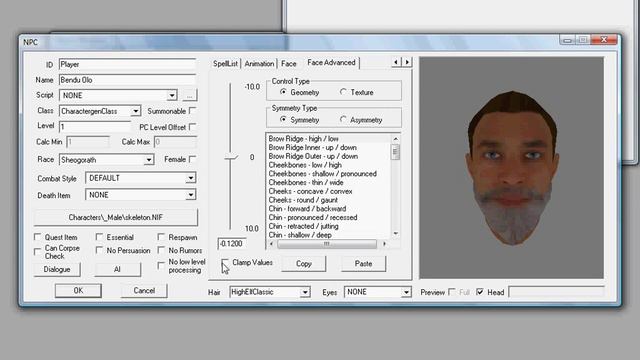Click the feature list scroll-left arrow
640x360 pixels.
[271, 244]
